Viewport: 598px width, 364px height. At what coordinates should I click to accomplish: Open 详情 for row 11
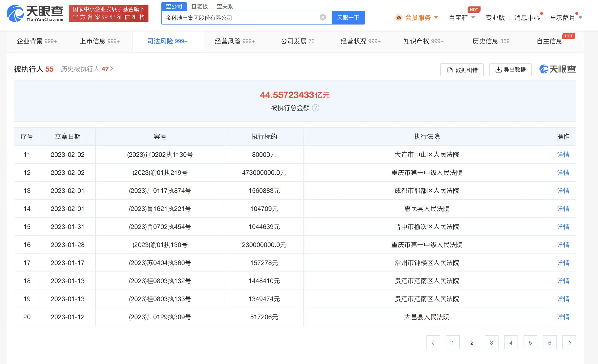563,154
